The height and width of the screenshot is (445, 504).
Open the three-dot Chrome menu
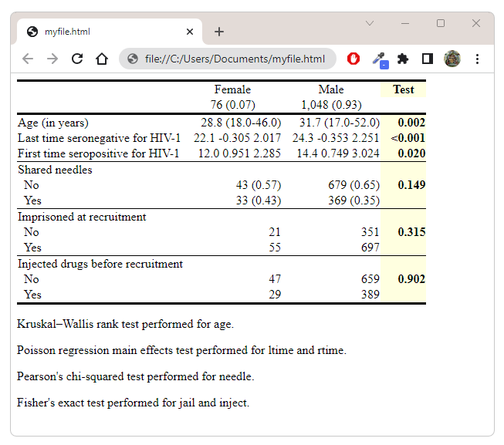[477, 59]
